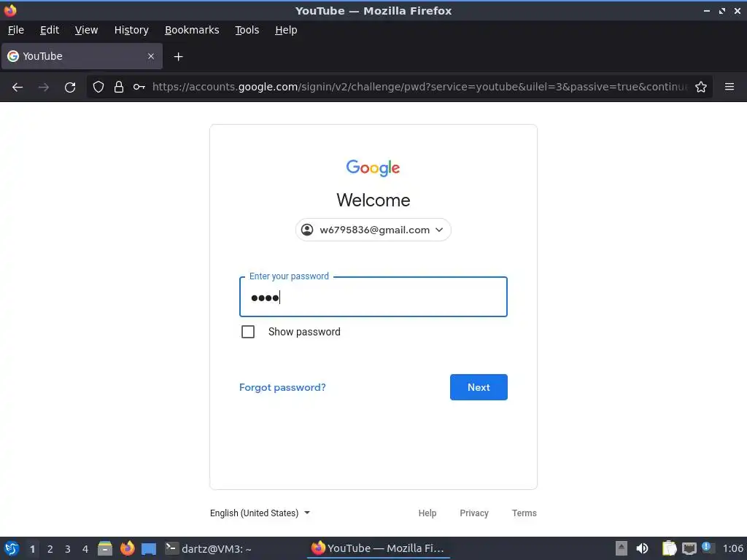
Task: Open the Help menu in the menu bar
Action: pos(286,30)
